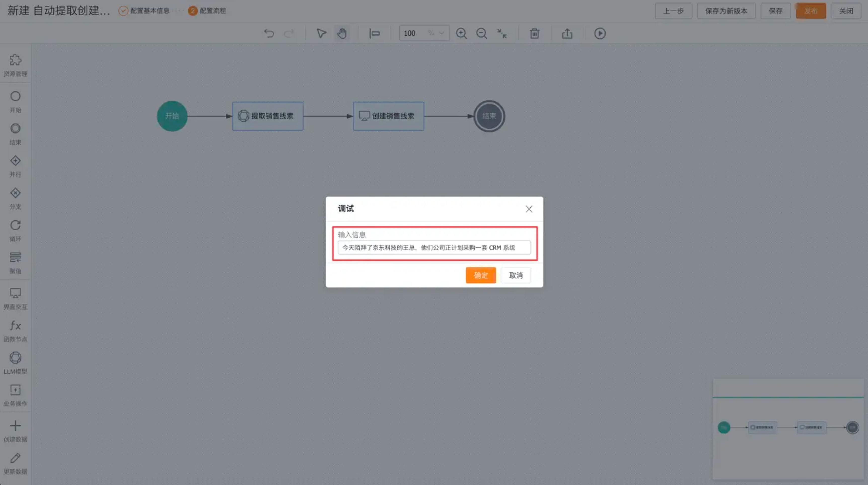The width and height of the screenshot is (868, 485).
Task: Click 取消 in the debug dialog
Action: [516, 275]
